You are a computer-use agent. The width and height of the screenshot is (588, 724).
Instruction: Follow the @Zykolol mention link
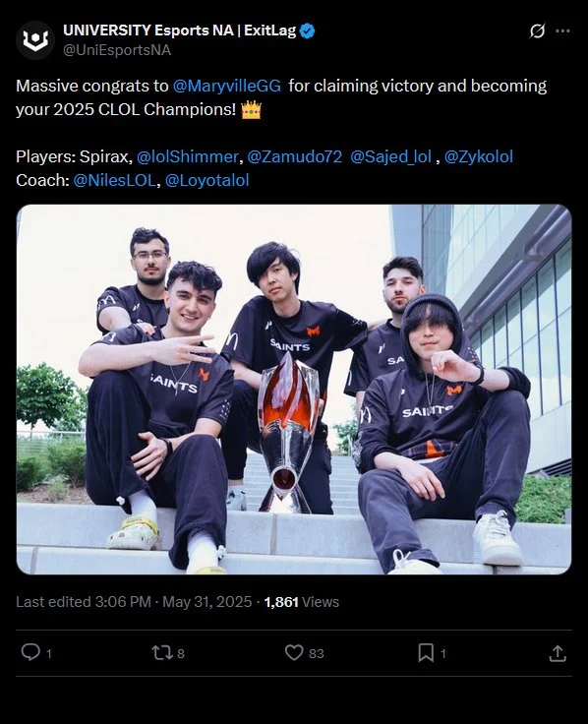479,156
